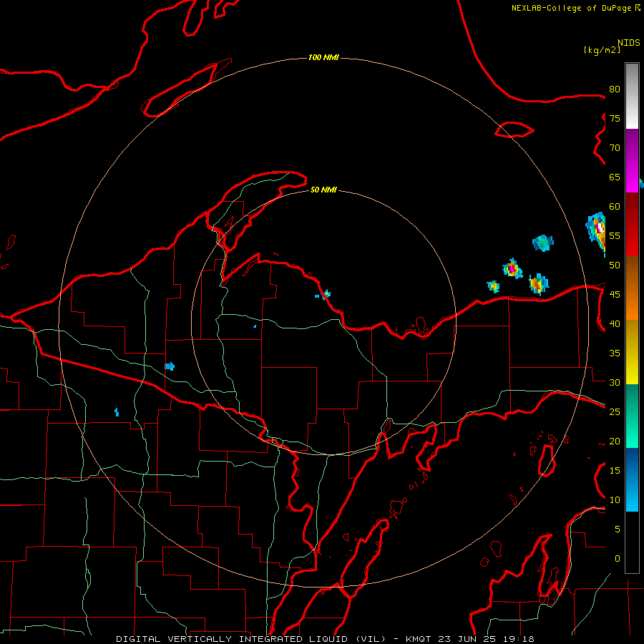The image size is (644, 644).
Task: Click the 75 value on the VIL scale
Action: pyautogui.click(x=615, y=119)
